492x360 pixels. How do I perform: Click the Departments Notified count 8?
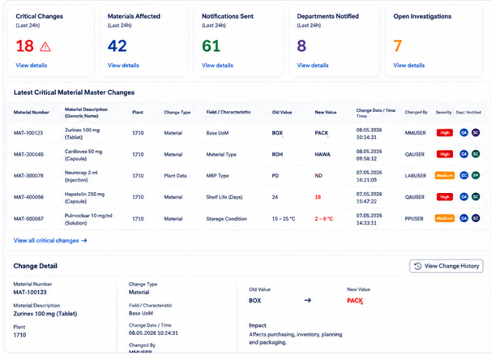click(302, 46)
